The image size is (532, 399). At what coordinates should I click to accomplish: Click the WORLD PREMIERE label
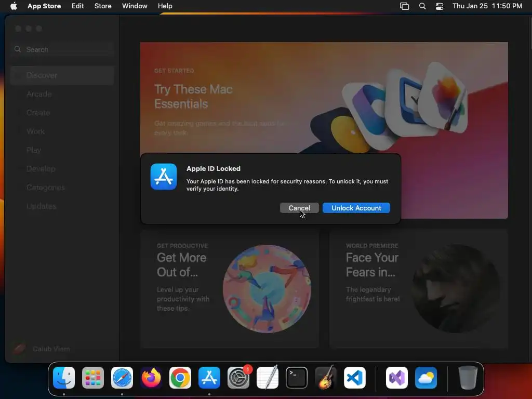[x=372, y=246]
